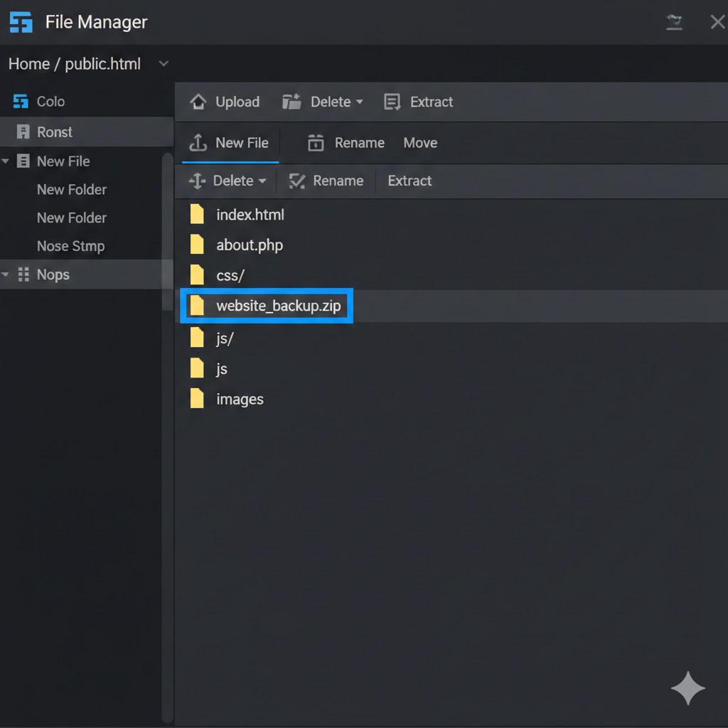
Task: Select the website_backup.zip file
Action: click(x=278, y=306)
